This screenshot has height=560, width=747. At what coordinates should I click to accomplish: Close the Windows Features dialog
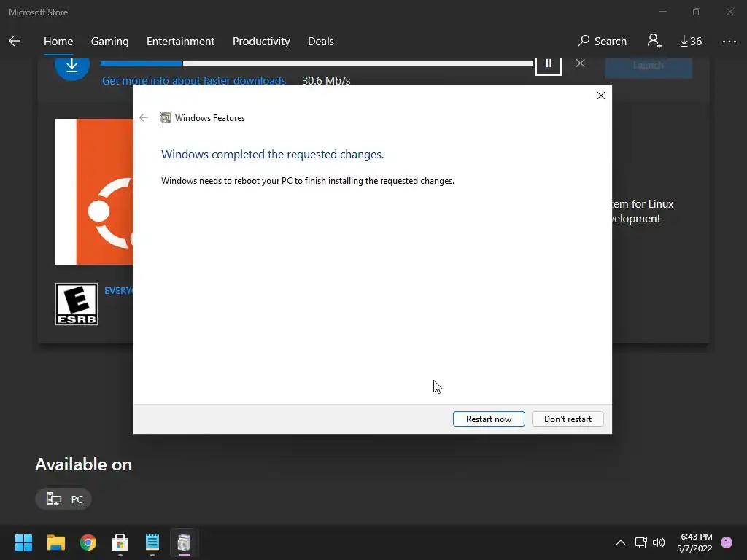[x=601, y=96]
